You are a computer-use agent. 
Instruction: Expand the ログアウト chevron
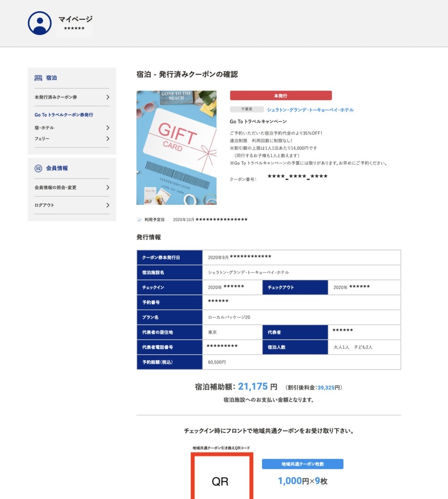(x=108, y=205)
